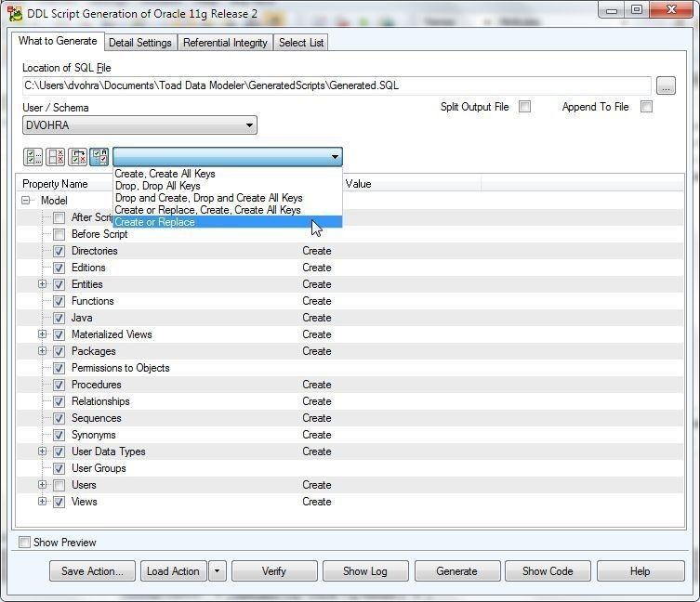The image size is (700, 602).
Task: Select the Synonyms row label
Action: [x=94, y=435]
